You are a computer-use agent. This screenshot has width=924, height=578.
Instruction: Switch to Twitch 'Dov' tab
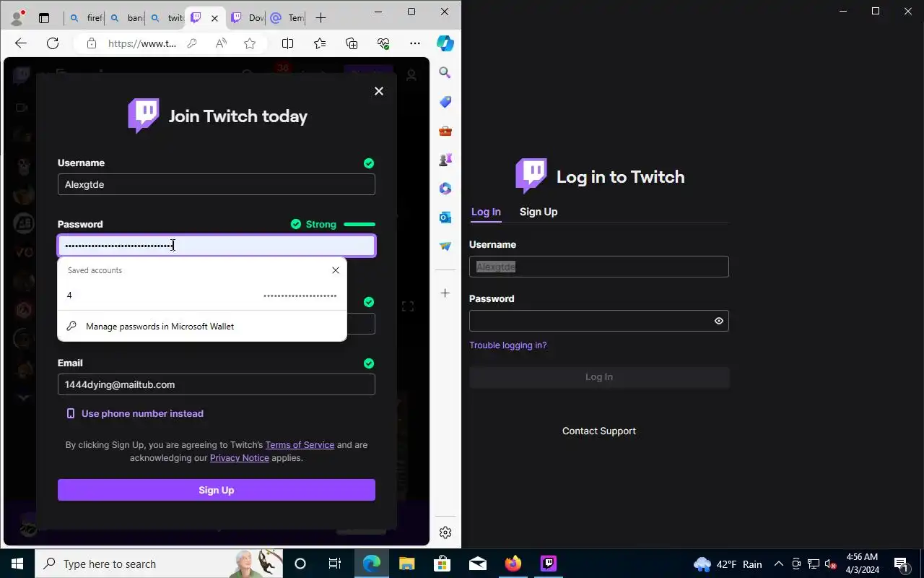tap(247, 18)
